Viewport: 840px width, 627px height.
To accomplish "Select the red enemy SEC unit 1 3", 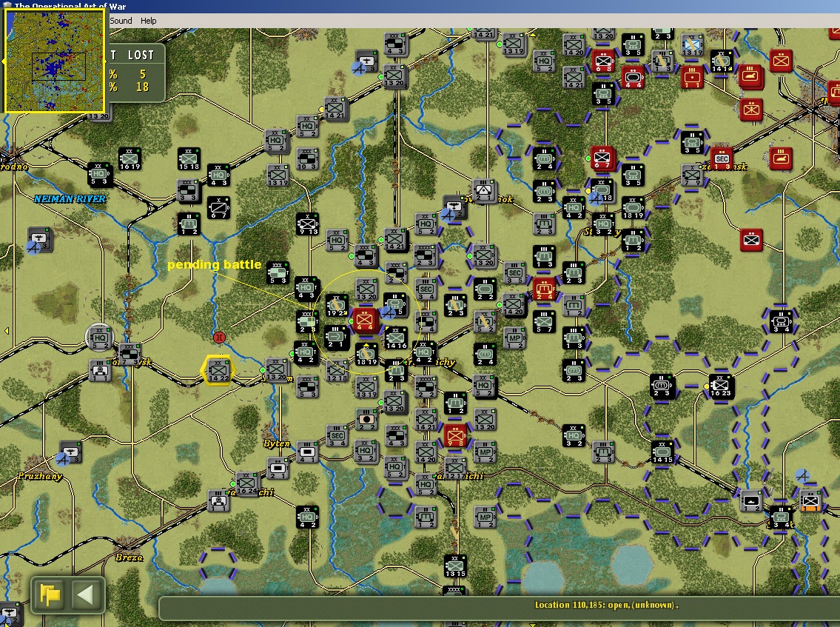I will (x=722, y=159).
